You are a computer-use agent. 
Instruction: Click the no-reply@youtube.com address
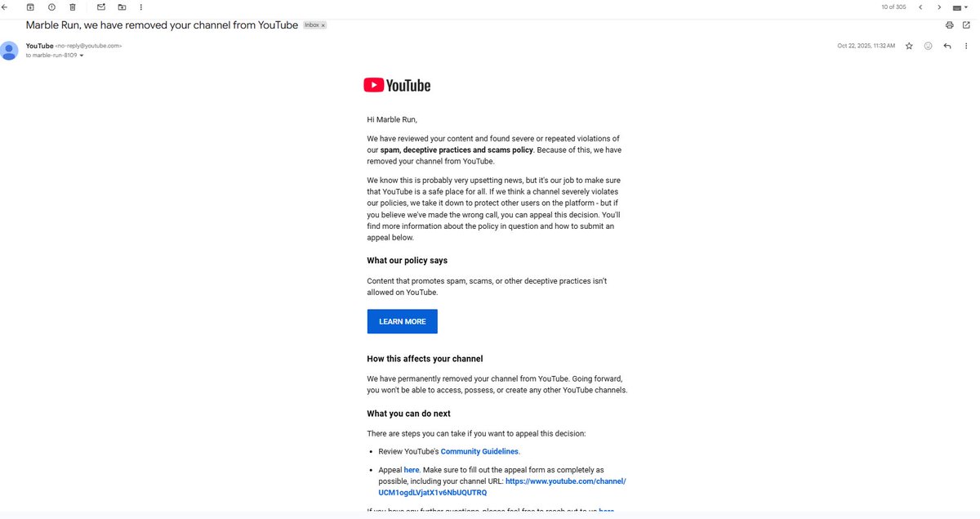point(89,46)
